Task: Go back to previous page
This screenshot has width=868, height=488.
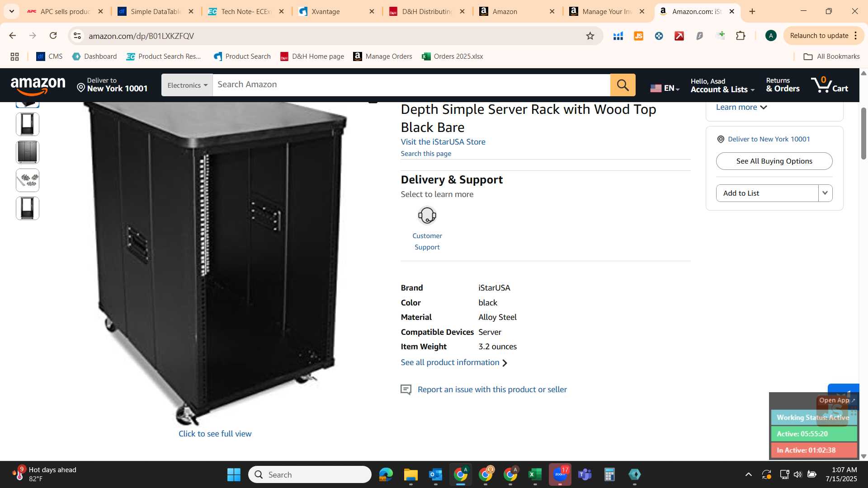Action: pos(13,36)
